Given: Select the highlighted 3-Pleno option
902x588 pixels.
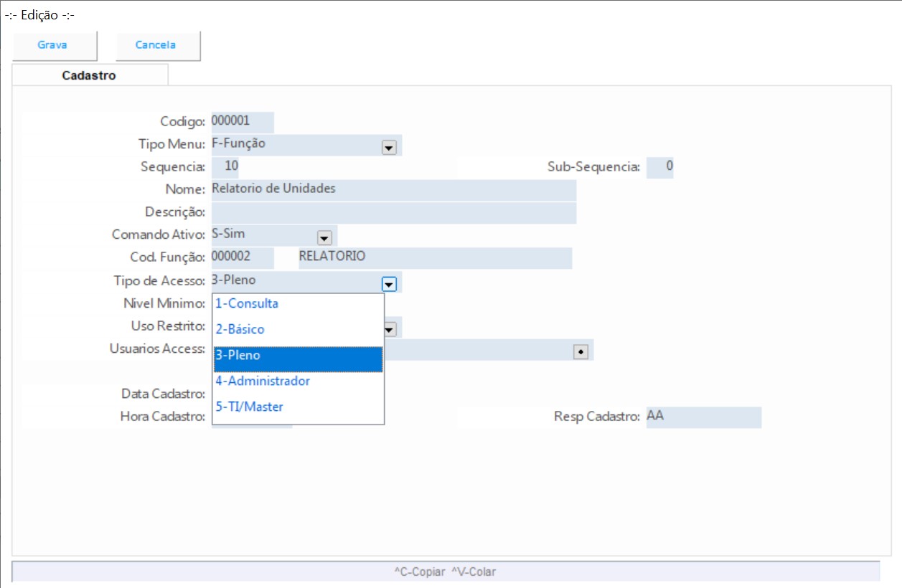Looking at the screenshot, I should [x=298, y=356].
